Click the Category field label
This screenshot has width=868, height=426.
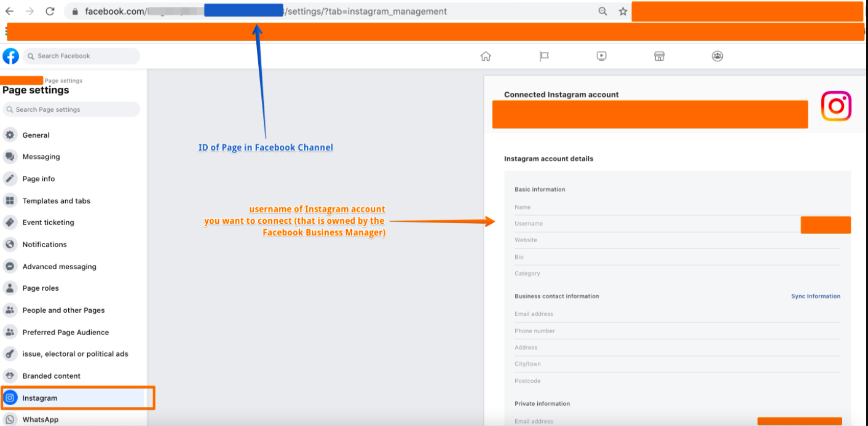(x=527, y=274)
